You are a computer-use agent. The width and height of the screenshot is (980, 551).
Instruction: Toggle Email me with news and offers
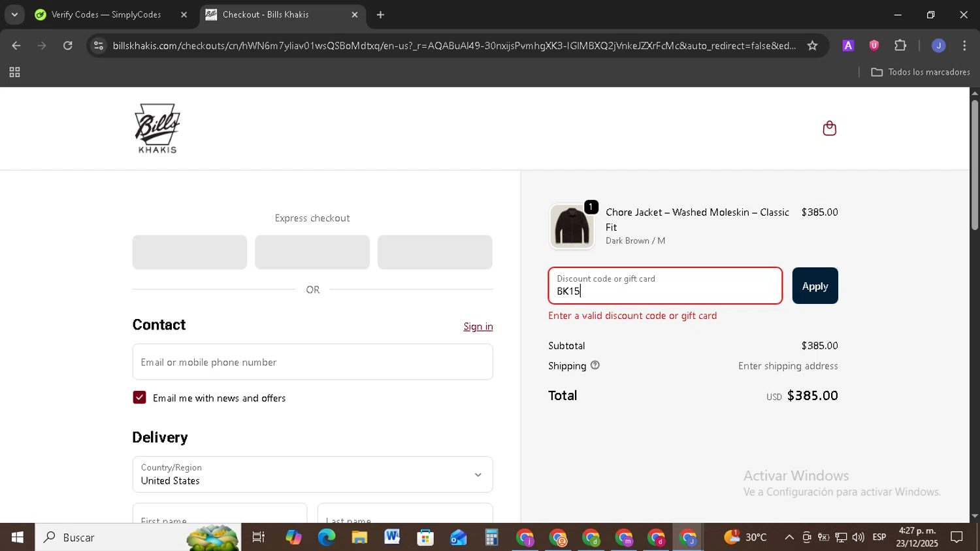(139, 397)
